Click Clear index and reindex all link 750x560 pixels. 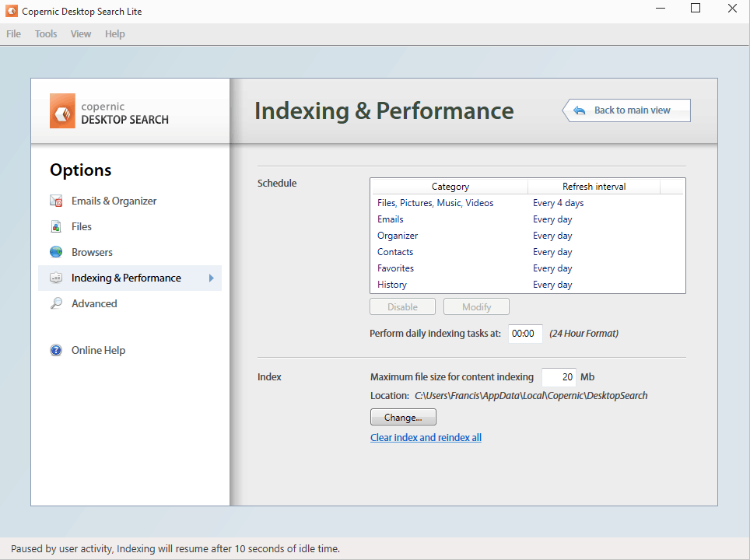pos(426,438)
